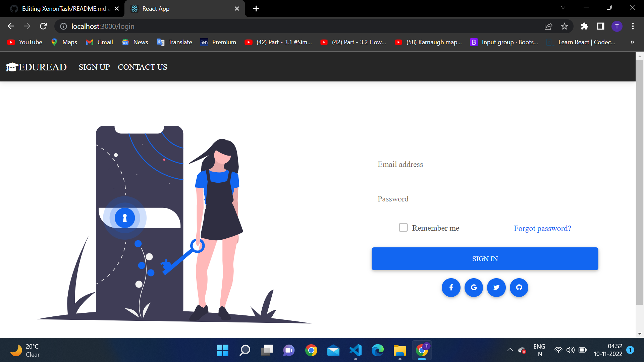
Task: Bookmark page with star icon
Action: click(x=565, y=26)
